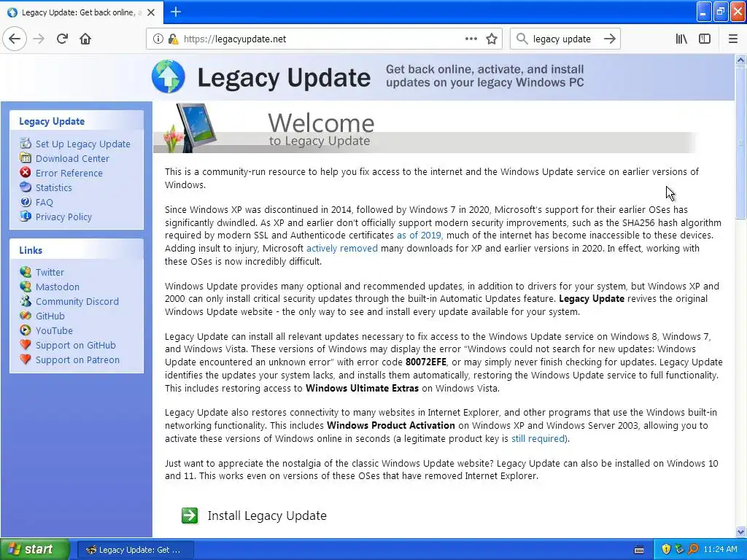747x560 pixels.
Task: Click the FAQ question mark icon
Action: click(x=26, y=202)
